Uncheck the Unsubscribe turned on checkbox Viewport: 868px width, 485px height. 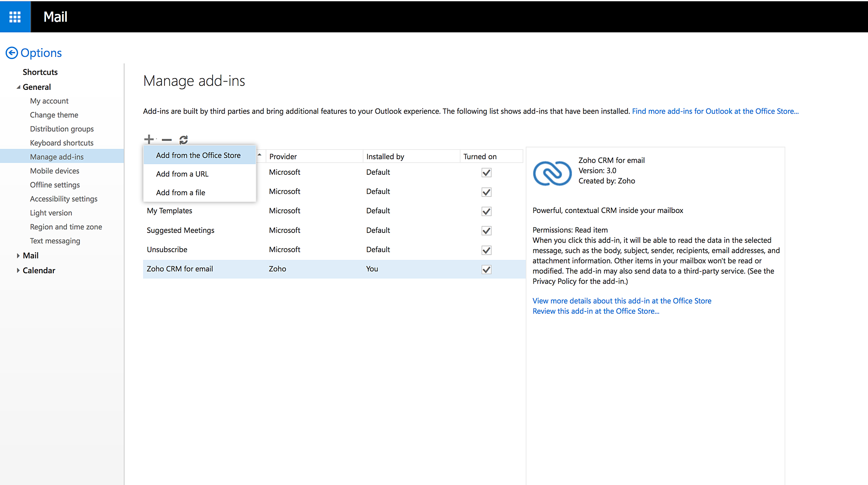(x=487, y=250)
